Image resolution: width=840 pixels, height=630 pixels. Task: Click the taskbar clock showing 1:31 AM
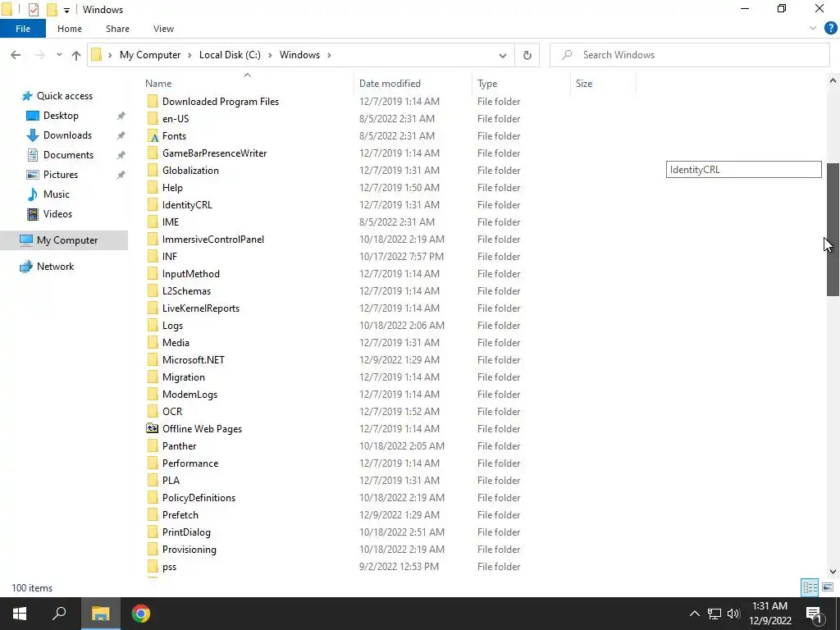(x=769, y=614)
